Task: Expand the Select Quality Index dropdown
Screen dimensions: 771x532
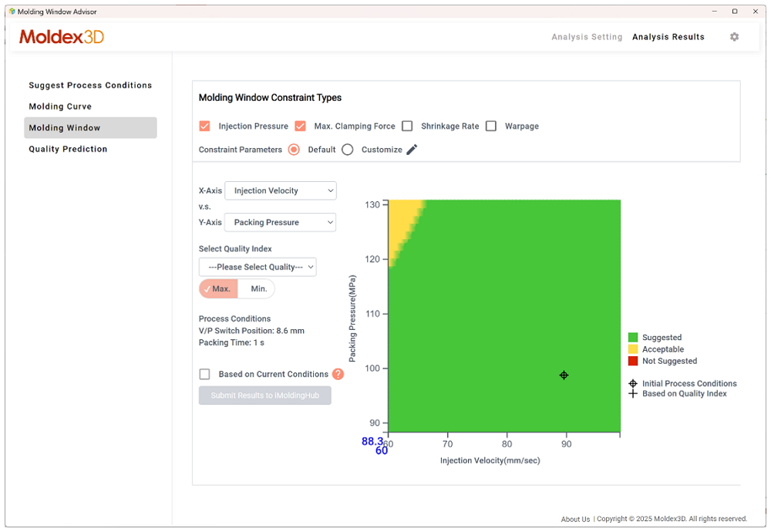Action: click(258, 267)
